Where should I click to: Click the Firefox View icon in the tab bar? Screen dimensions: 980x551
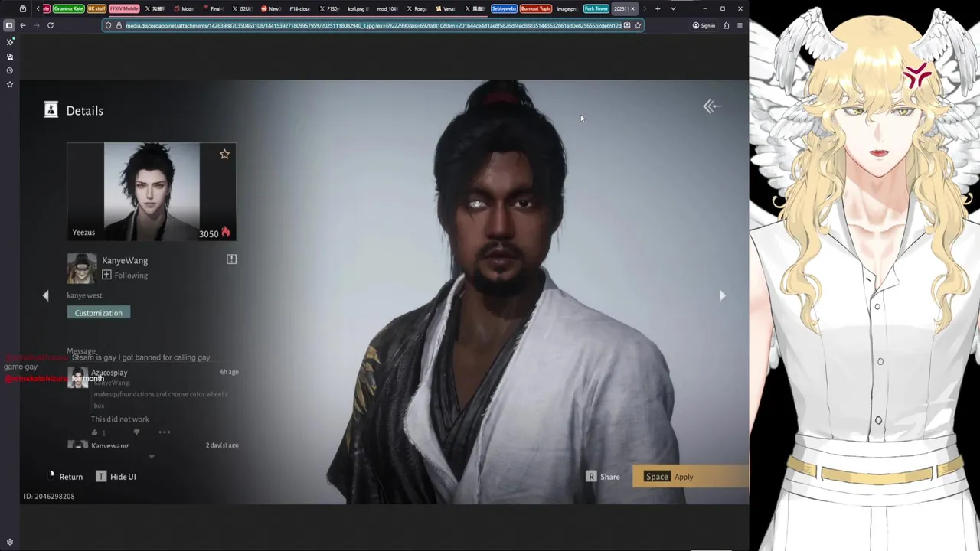pos(23,9)
